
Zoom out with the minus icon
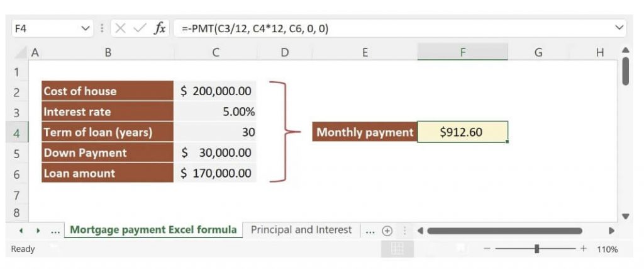487,249
